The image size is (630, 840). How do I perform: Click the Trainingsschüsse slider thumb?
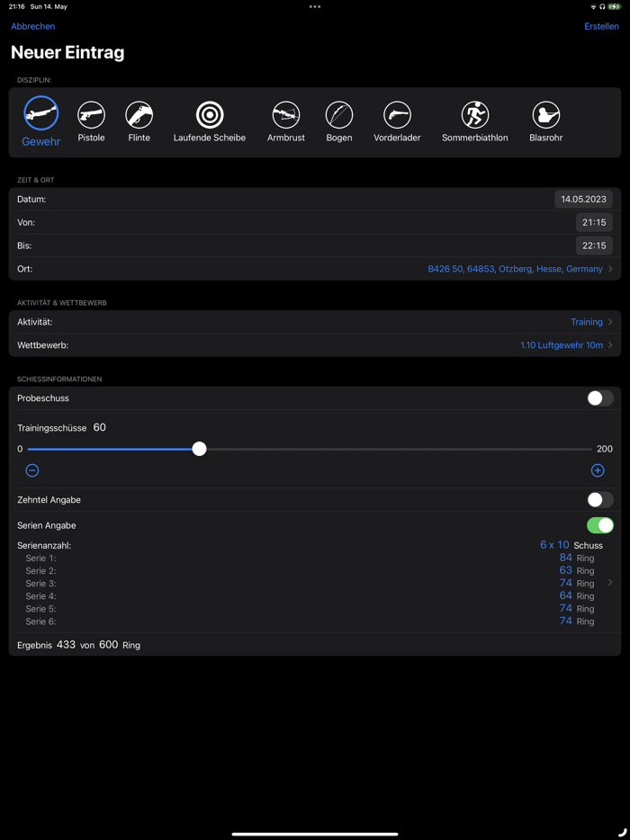(x=199, y=449)
